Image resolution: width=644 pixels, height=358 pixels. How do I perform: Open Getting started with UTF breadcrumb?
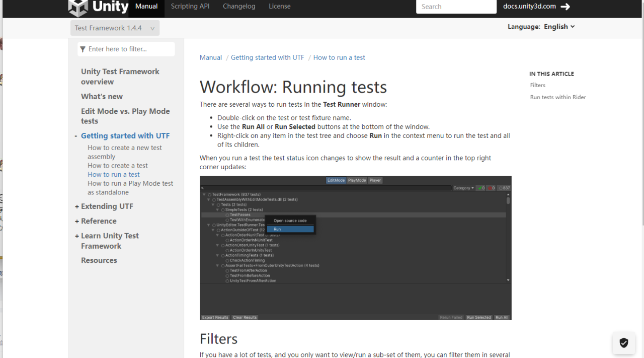(267, 57)
